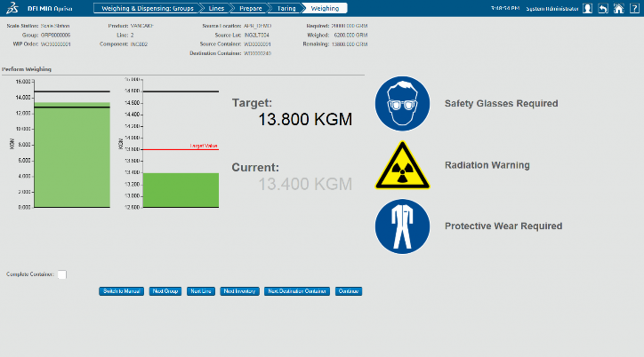Click the Continue button

coord(348,291)
